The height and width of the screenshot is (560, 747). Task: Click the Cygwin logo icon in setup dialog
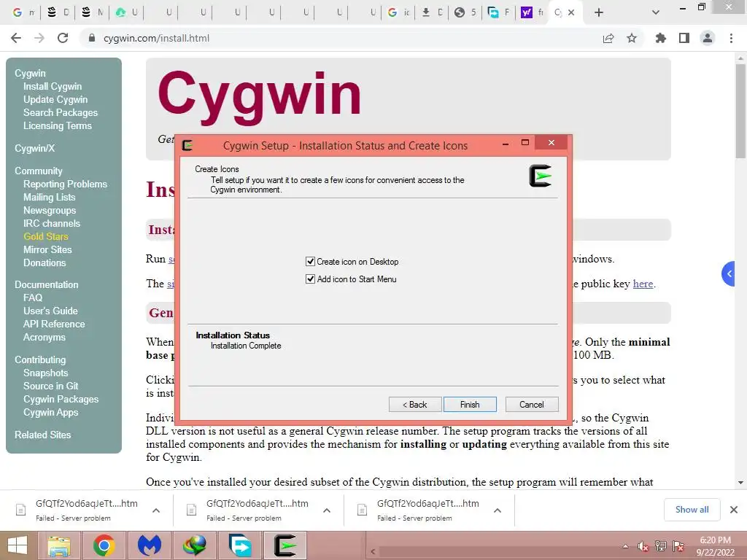[x=541, y=176]
